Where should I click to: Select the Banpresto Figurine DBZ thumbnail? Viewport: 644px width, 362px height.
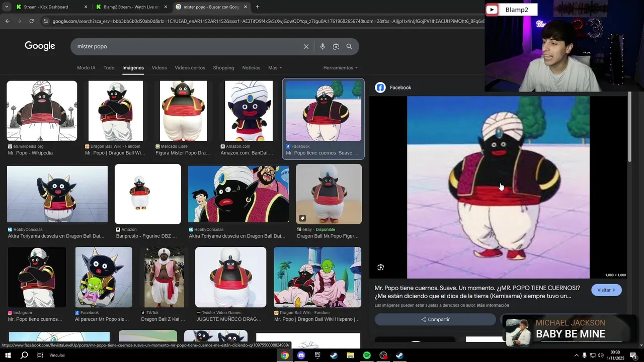[148, 194]
